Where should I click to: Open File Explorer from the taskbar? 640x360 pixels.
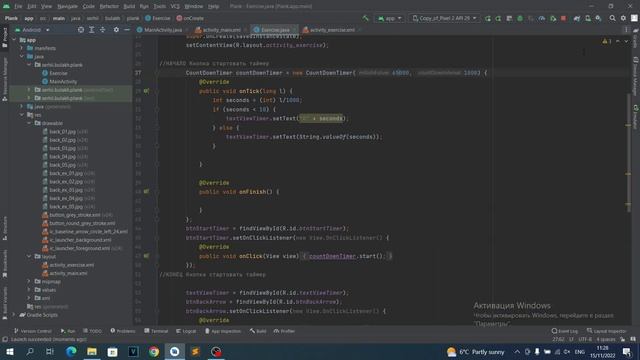[92, 351]
